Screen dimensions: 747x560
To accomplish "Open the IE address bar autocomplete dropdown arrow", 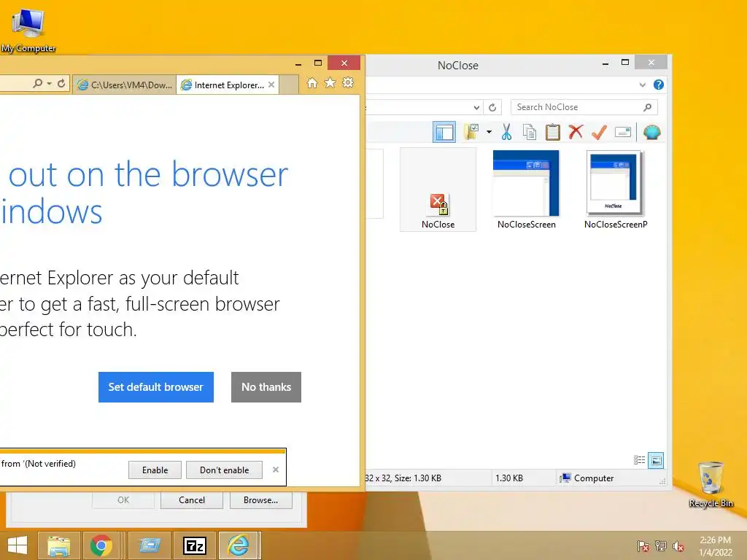I will (x=49, y=84).
